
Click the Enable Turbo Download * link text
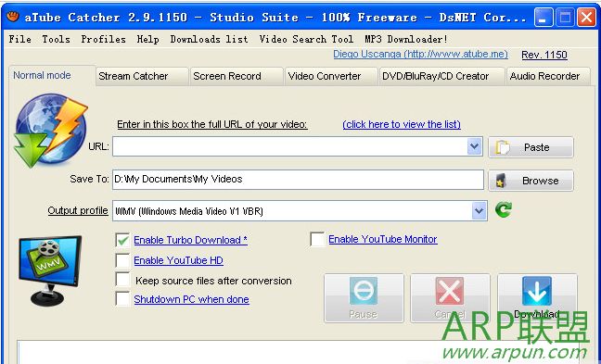pyautogui.click(x=190, y=240)
